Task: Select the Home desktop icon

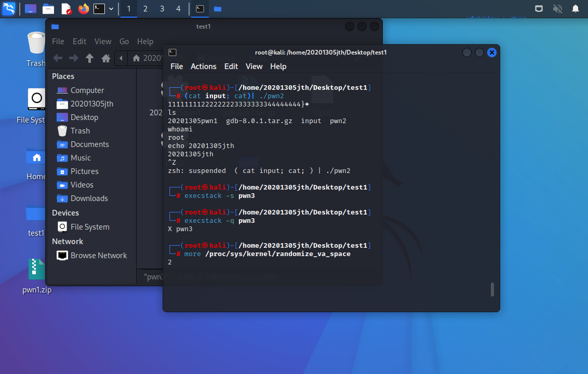Action: pyautogui.click(x=36, y=164)
